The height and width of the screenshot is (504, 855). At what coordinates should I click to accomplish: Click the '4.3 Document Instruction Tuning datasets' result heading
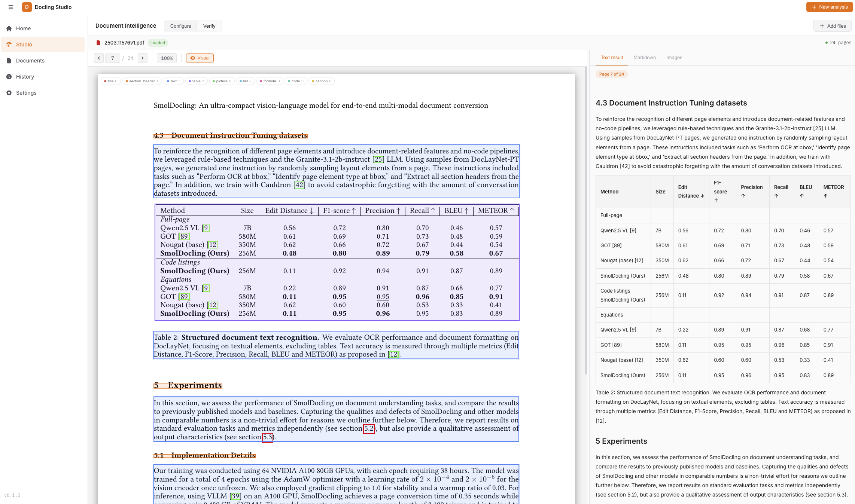click(x=671, y=103)
